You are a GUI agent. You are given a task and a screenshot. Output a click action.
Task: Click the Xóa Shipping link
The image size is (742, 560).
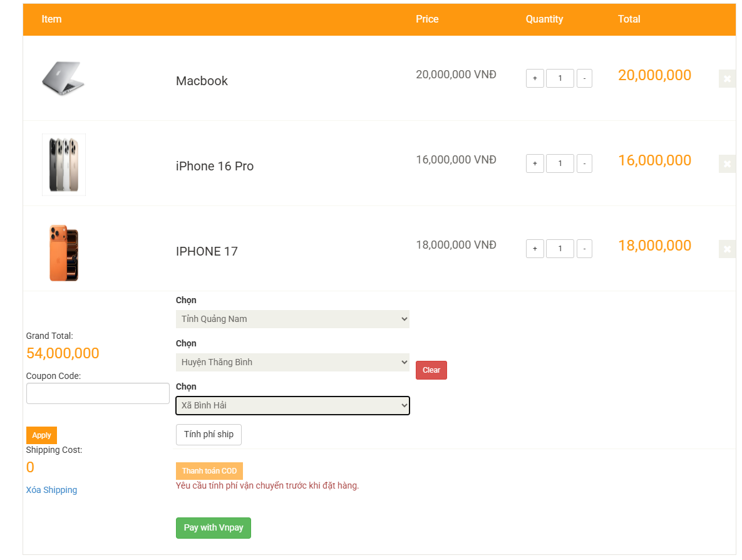click(x=51, y=489)
